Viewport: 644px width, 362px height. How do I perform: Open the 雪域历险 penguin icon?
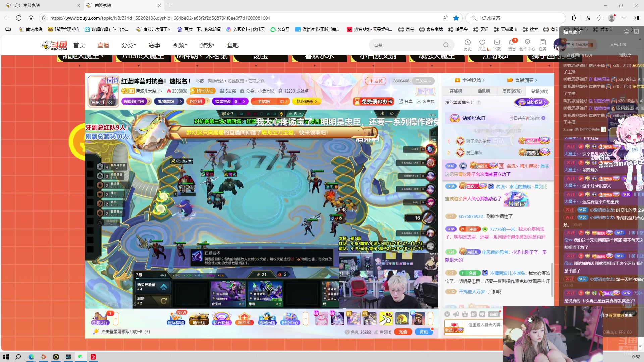point(267,318)
